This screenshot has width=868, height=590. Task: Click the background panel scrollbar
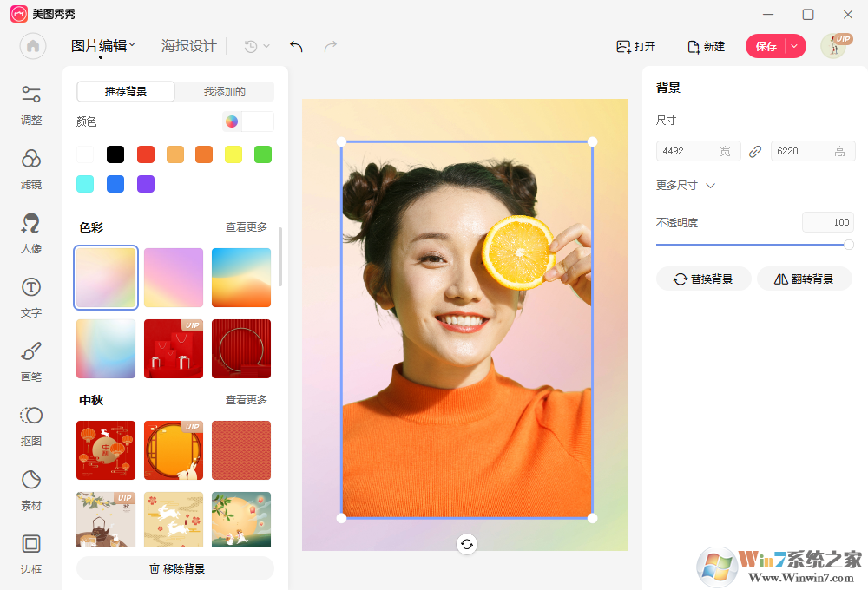(280, 256)
